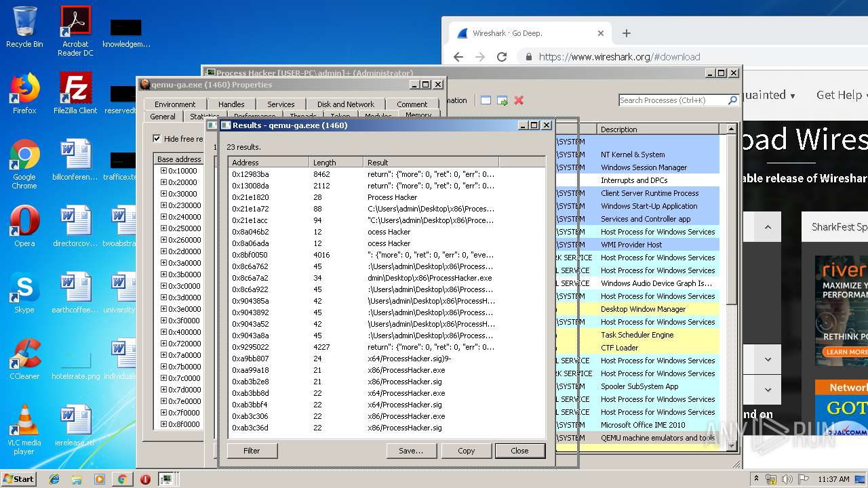The image size is (868, 488).
Task: Open billconferen Word document icon
Action: 75,160
